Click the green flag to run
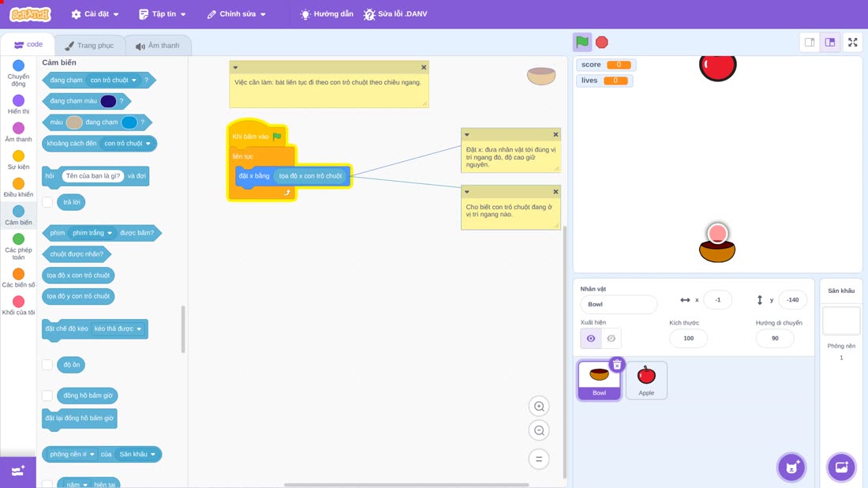Viewport: 868px width, 488px height. (582, 42)
